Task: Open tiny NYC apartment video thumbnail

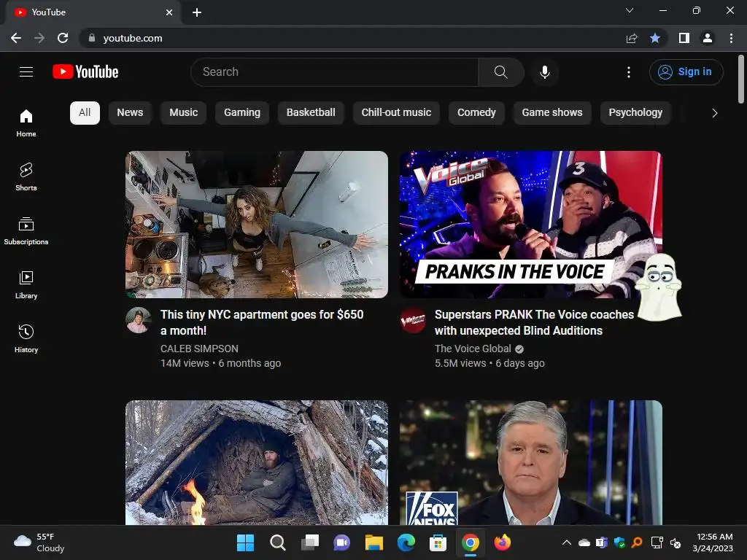Action: pos(257,225)
